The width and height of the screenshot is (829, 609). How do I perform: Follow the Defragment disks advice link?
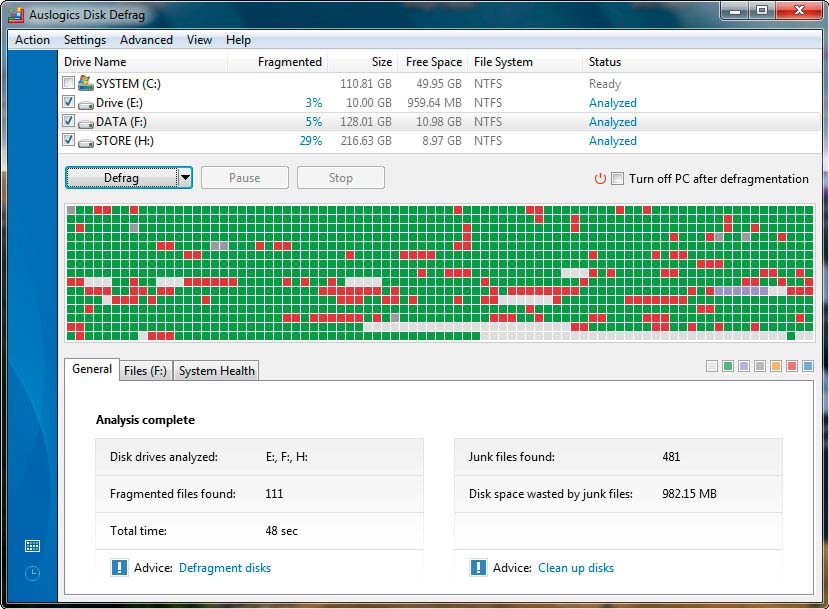click(x=225, y=568)
